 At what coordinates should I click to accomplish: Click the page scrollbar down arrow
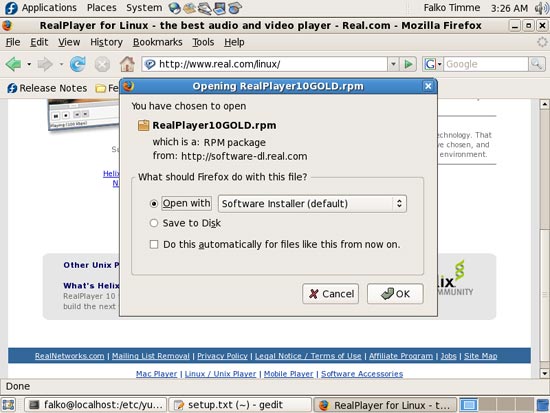[x=544, y=373]
